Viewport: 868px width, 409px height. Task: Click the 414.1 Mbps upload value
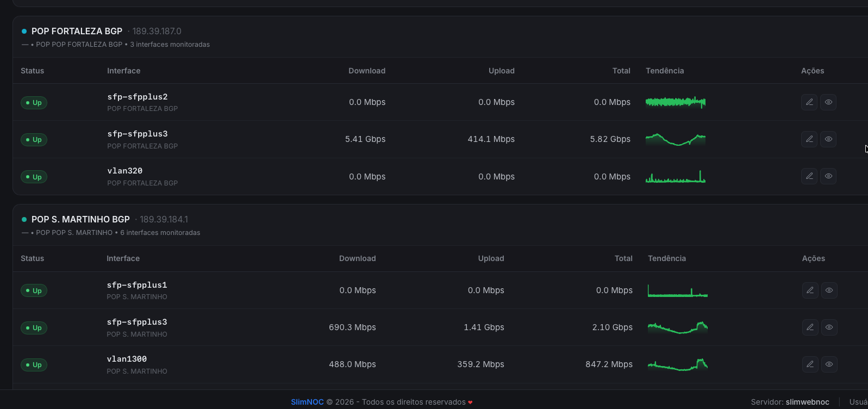[491, 139]
